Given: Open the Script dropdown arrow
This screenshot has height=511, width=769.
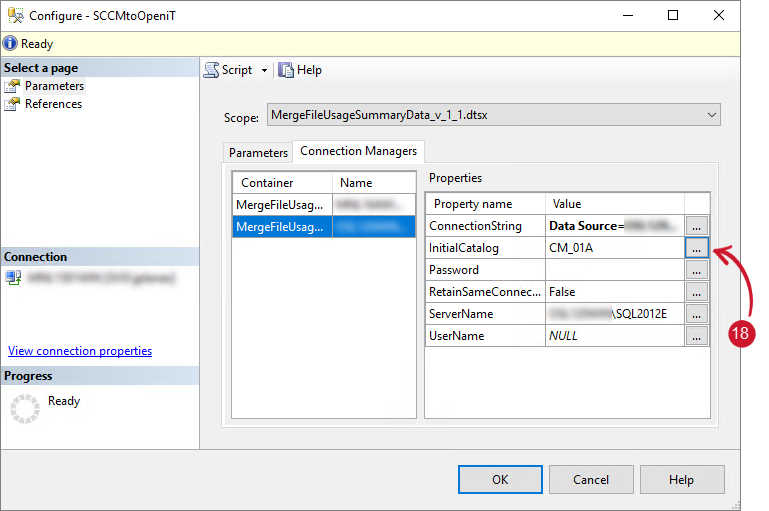Looking at the screenshot, I should point(264,71).
